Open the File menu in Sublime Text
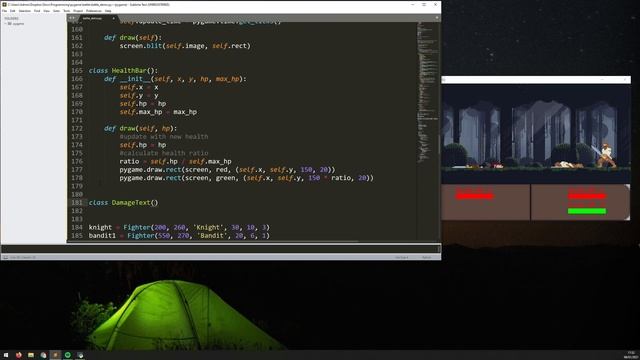Viewport: 640px width, 360px height. click(4, 11)
